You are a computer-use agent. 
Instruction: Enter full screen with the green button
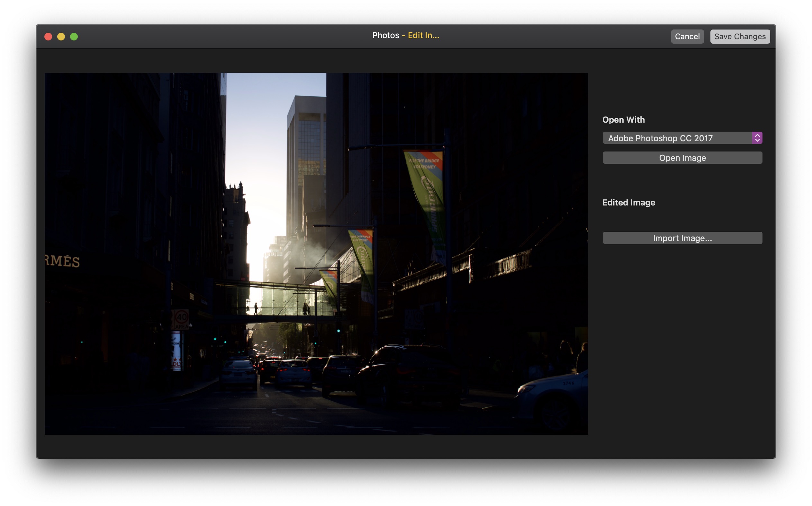tap(74, 37)
